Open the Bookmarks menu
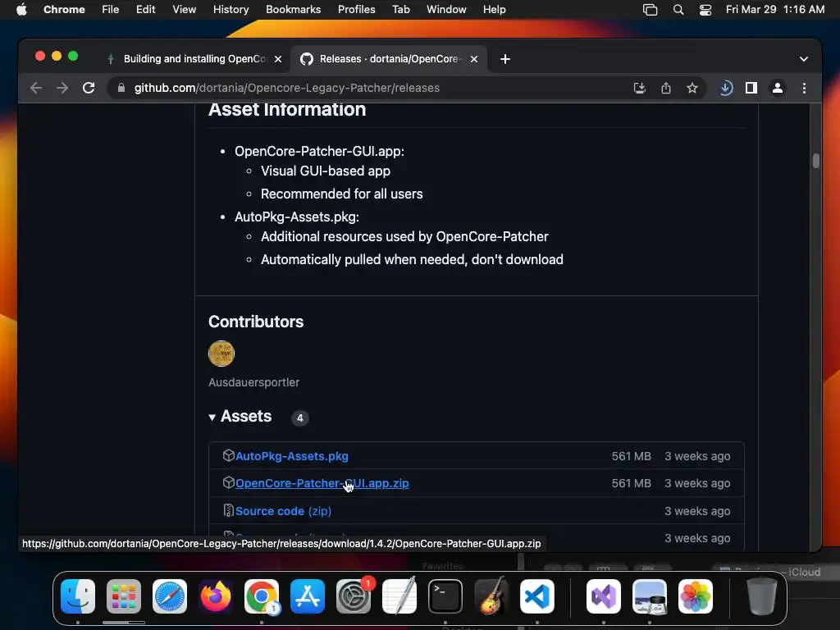 293,9
